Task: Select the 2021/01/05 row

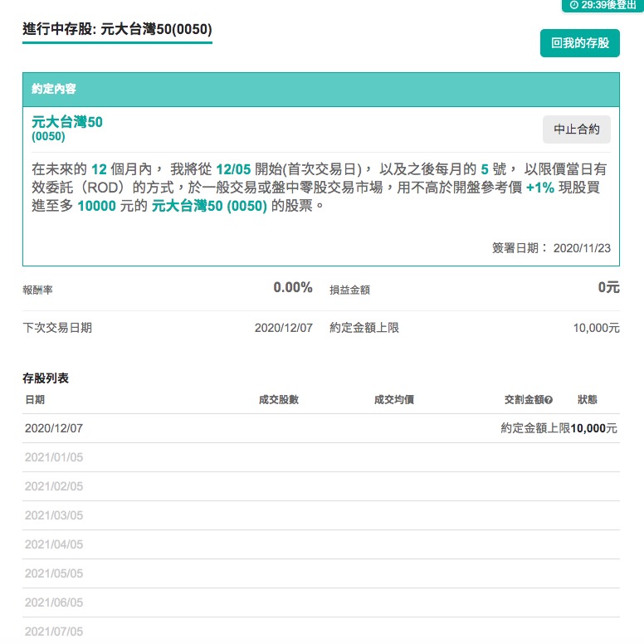Action: [321, 457]
